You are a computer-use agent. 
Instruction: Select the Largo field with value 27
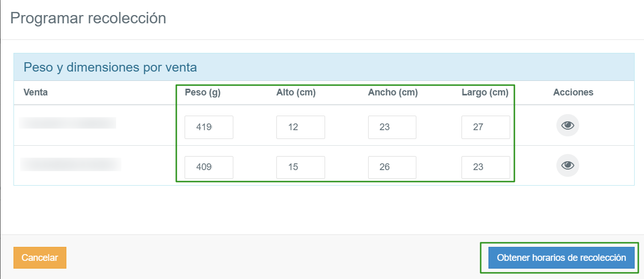(x=486, y=127)
